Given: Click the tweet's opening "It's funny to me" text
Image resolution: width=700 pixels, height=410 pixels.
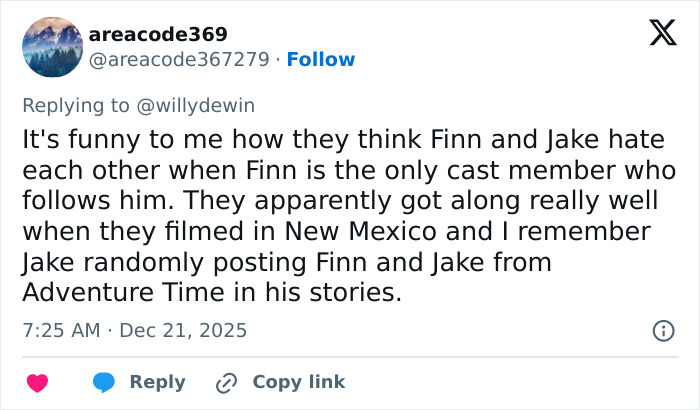Looking at the screenshot, I should pos(99,138).
